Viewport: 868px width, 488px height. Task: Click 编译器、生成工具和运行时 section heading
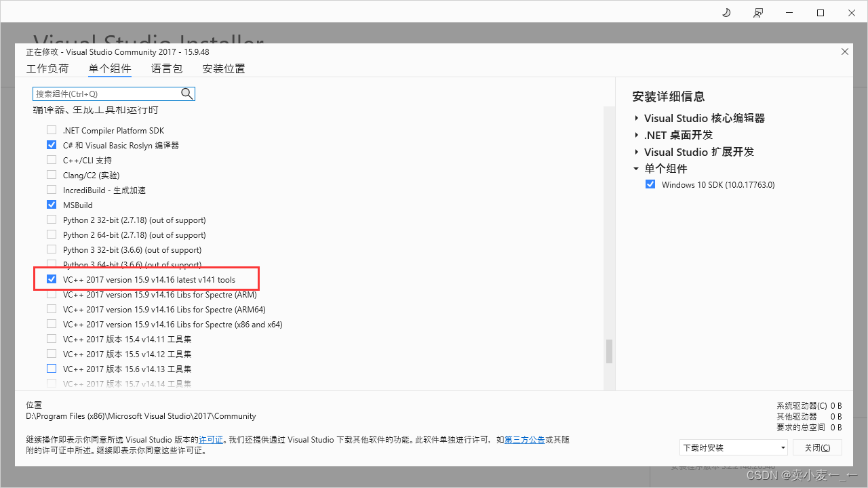(96, 110)
